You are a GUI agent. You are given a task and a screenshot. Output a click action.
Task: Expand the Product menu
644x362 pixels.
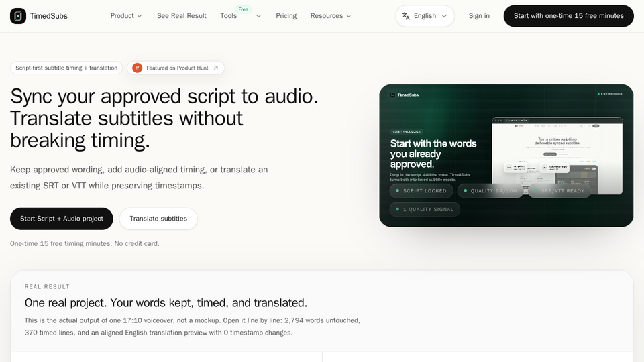[x=126, y=16]
